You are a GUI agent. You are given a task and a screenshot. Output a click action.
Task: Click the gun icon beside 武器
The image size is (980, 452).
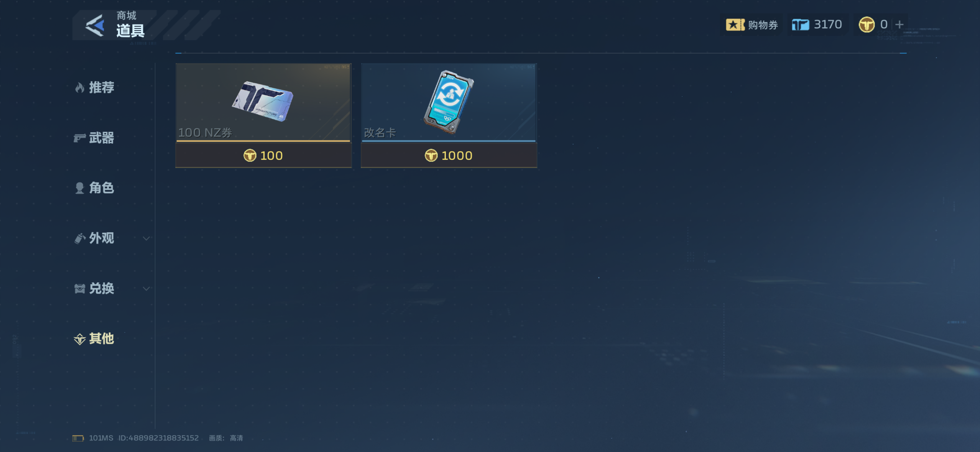click(x=79, y=138)
